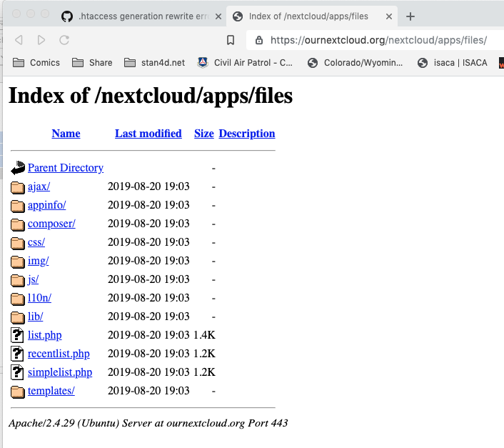Image resolution: width=504 pixels, height=448 pixels.
Task: Go to Parent Directory link
Action: 66,168
